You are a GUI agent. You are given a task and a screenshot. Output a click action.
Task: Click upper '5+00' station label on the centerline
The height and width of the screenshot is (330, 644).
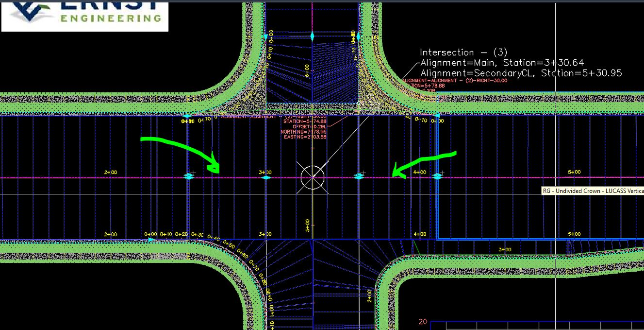pos(574,172)
